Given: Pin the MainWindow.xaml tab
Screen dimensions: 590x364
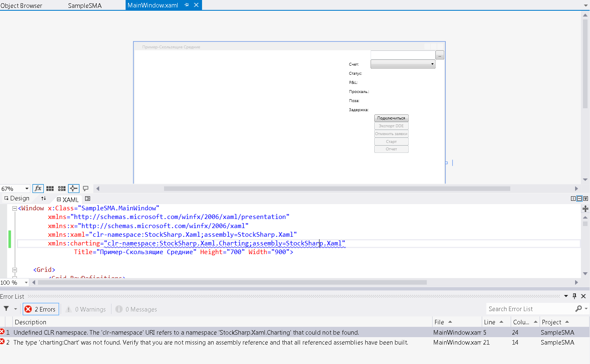Looking at the screenshot, I should [x=186, y=5].
